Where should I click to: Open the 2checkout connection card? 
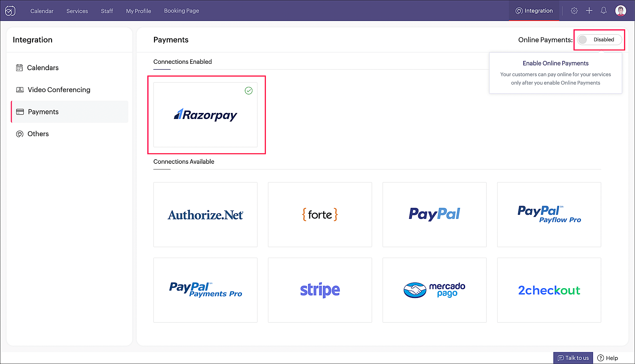click(x=549, y=290)
